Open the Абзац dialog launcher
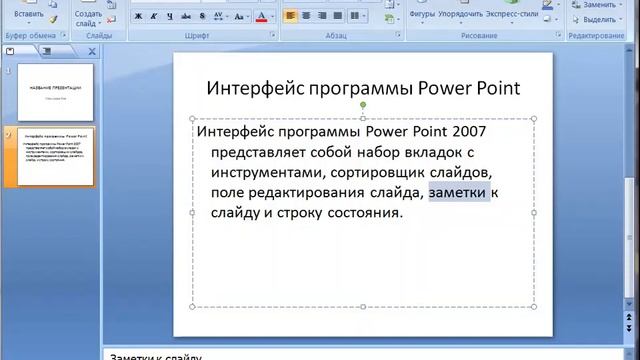640x360 pixels. (x=398, y=36)
